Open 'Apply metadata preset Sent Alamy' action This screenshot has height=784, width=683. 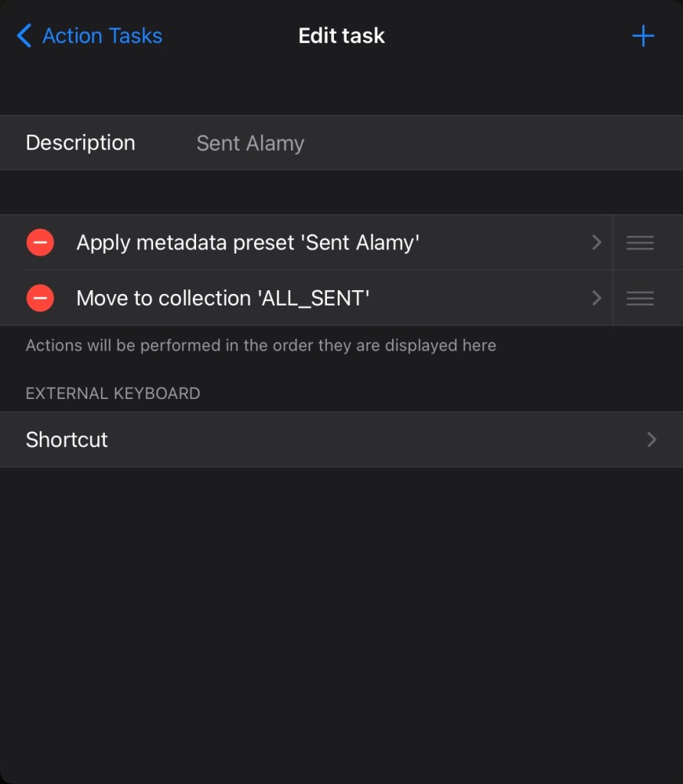(247, 243)
